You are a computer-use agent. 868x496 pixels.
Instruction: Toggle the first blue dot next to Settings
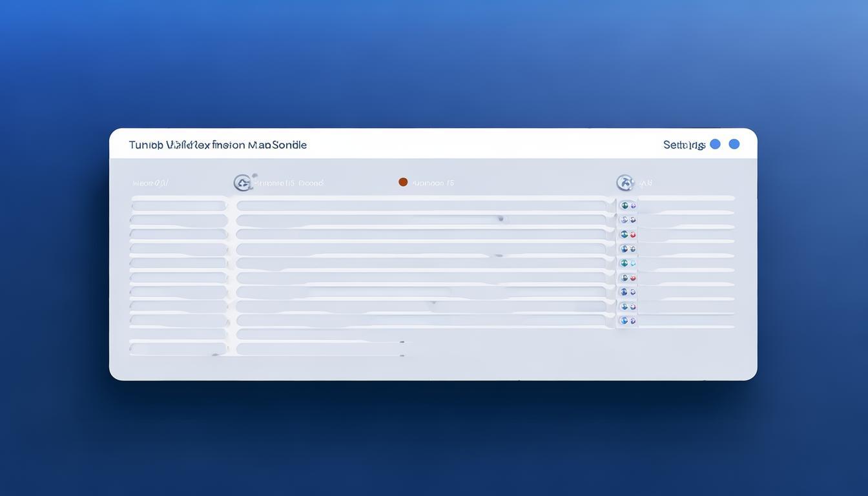coord(715,144)
